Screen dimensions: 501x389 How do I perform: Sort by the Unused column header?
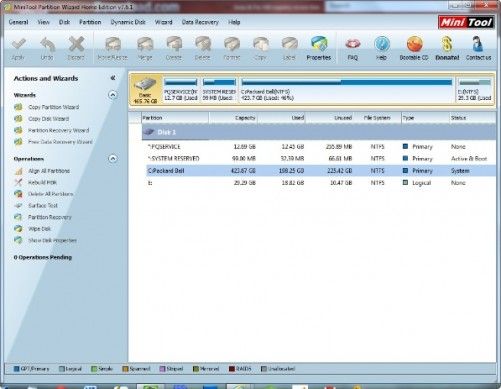click(329, 118)
